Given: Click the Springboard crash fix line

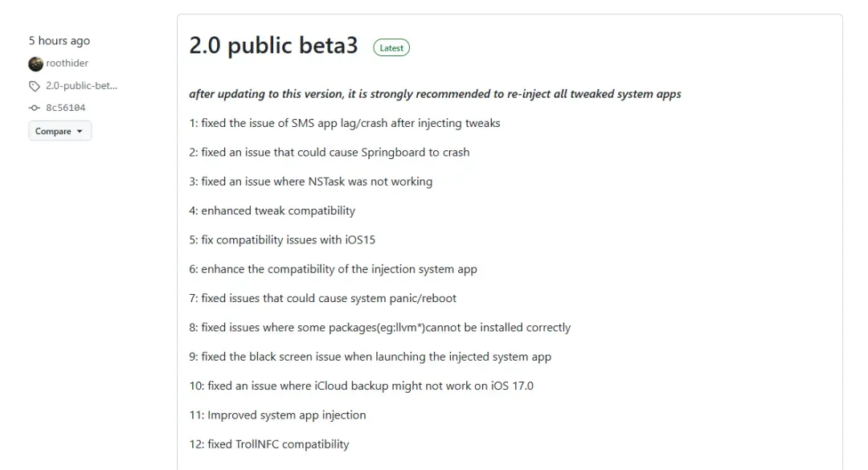Looking at the screenshot, I should point(330,152).
